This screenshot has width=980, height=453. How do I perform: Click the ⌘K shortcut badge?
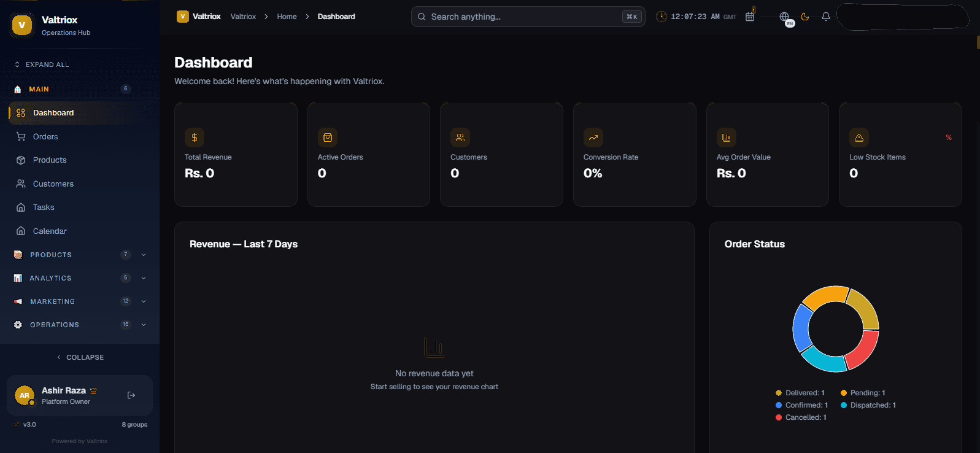(x=631, y=17)
